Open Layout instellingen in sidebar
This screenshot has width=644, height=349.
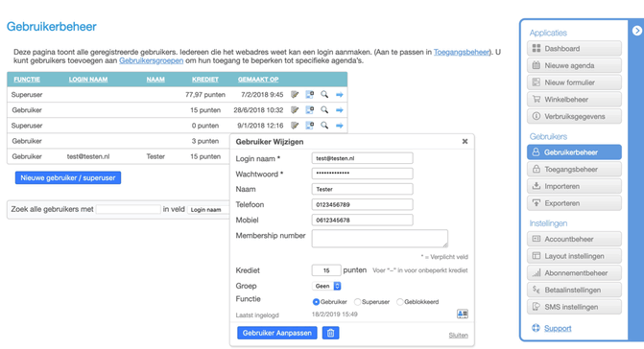tap(574, 256)
